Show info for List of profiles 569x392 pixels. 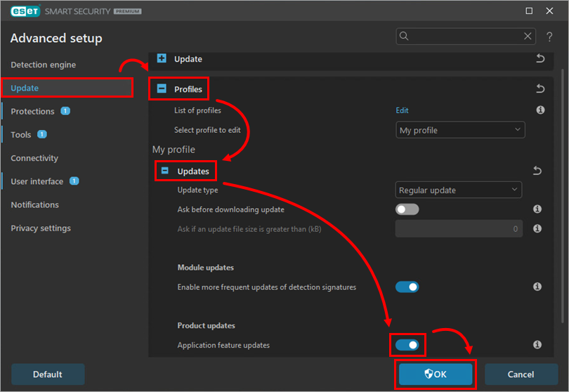click(x=540, y=110)
